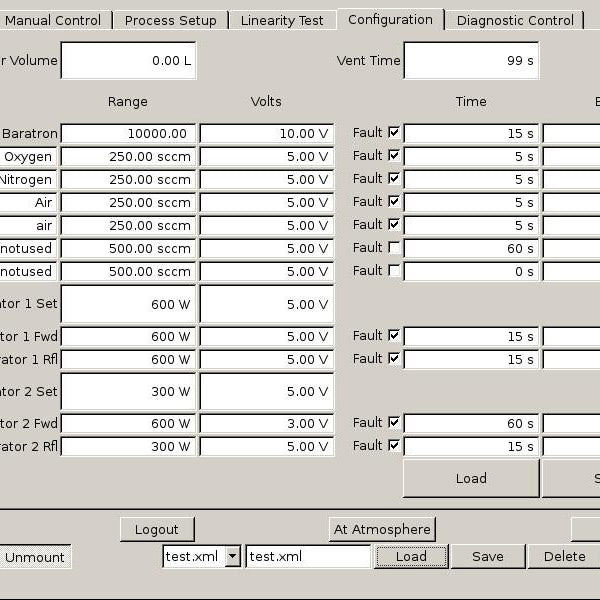Disable the Baratron Fault checkbox
This screenshot has width=600, height=600.
click(394, 132)
